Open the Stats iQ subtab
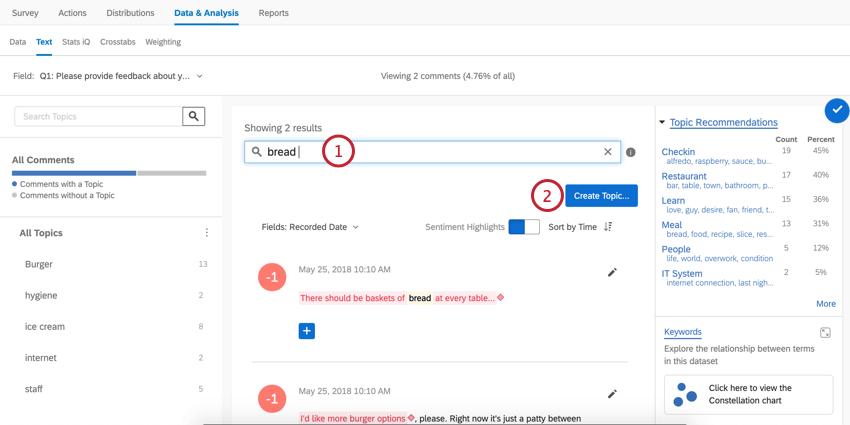Viewport: 850px width, 425px height. [x=76, y=42]
